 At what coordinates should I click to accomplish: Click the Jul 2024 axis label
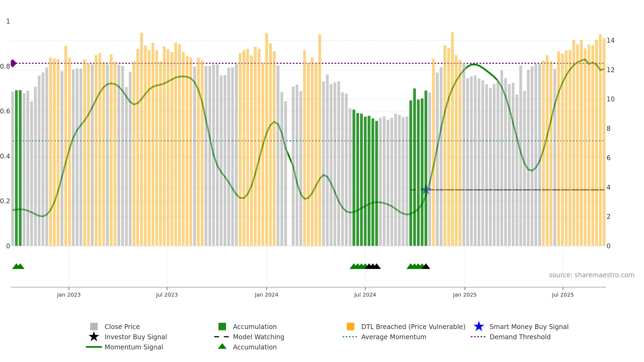365,295
